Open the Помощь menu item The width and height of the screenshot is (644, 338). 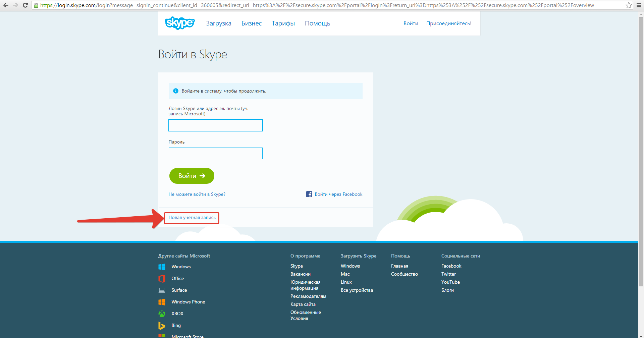317,23
